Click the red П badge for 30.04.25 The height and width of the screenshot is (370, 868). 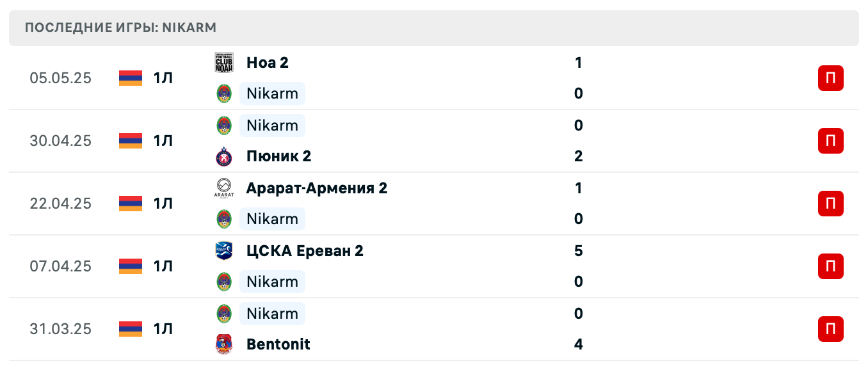830,141
